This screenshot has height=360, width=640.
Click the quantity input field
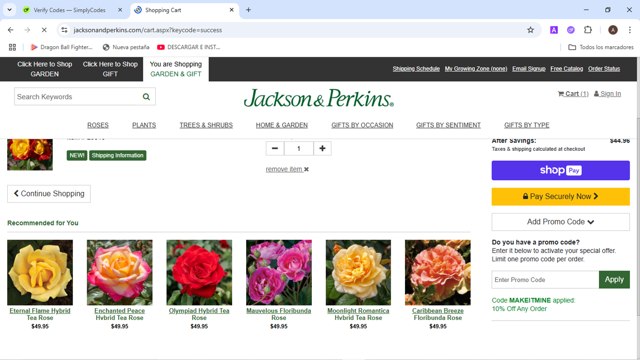click(299, 148)
